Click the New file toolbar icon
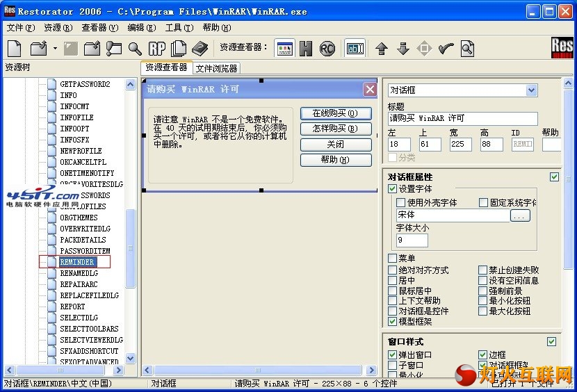This screenshot has width=577, height=392. click(x=15, y=48)
